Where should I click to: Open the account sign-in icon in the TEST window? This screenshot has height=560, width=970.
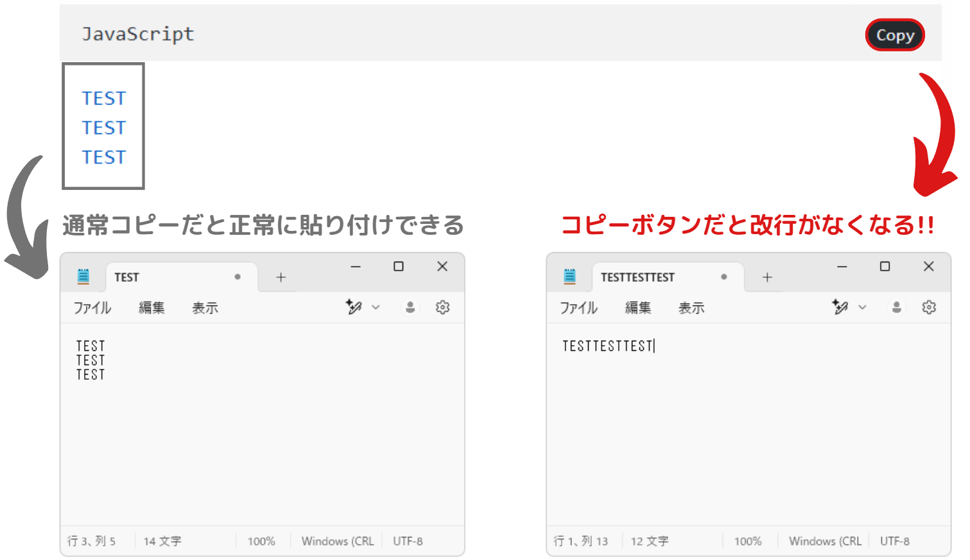pos(410,307)
